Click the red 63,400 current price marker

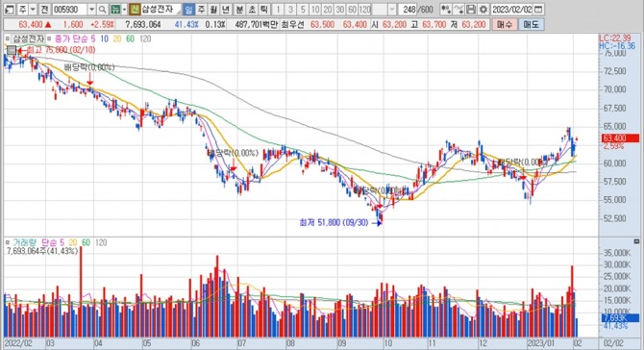click(620, 138)
